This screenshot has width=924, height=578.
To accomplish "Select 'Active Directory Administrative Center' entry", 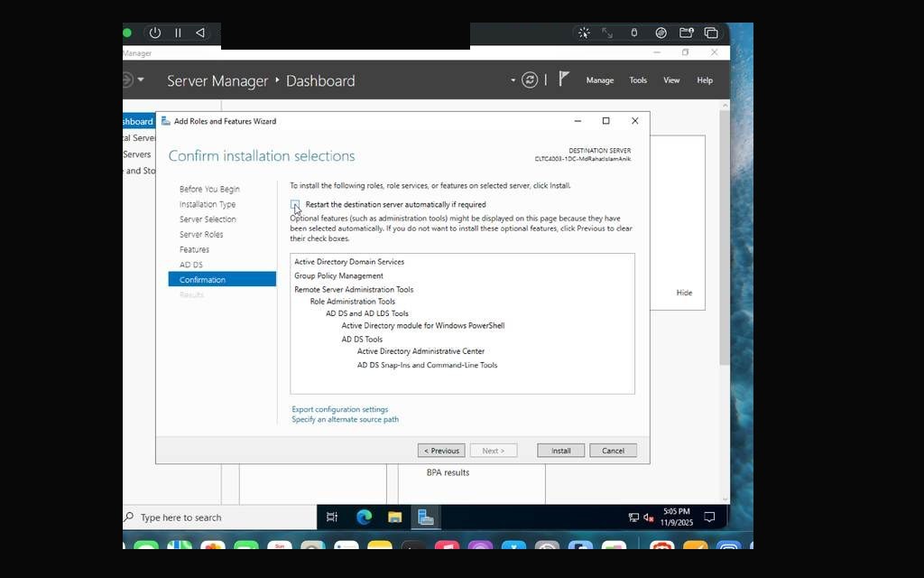I will pos(420,351).
